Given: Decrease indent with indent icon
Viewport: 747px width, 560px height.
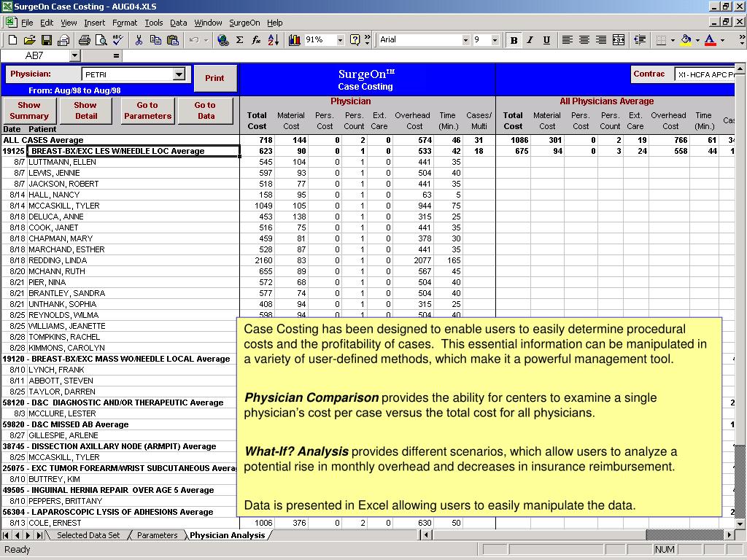Looking at the screenshot, I should pyautogui.click(x=640, y=40).
